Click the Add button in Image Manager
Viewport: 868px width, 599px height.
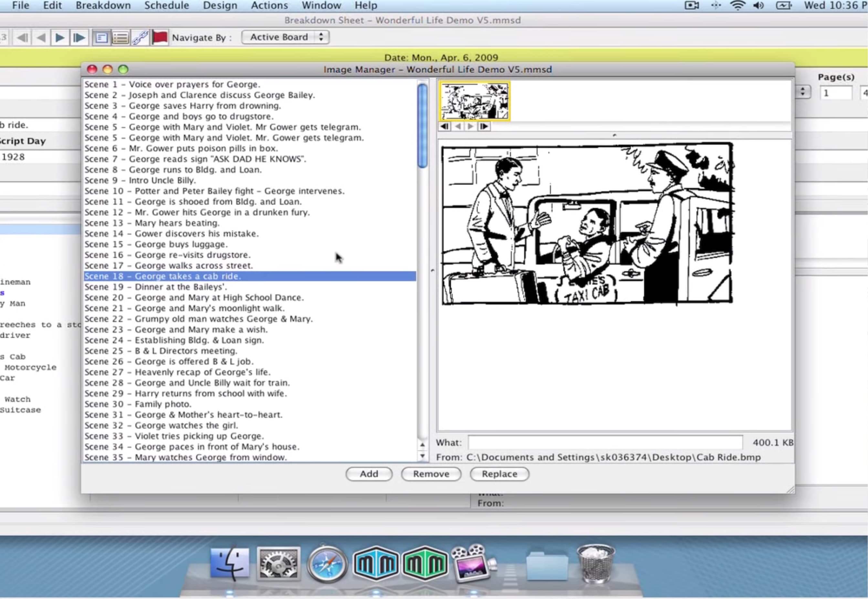pyautogui.click(x=369, y=474)
